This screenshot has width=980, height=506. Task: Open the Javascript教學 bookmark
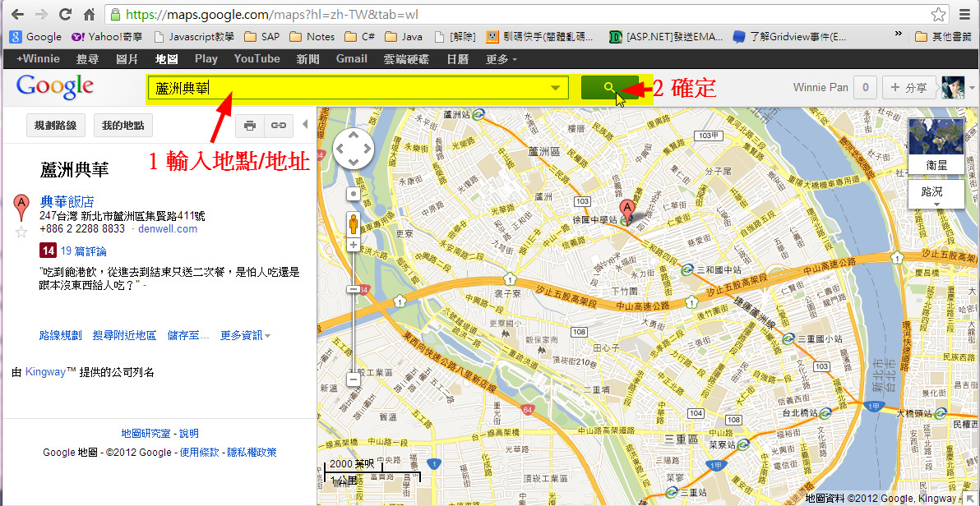[x=194, y=37]
